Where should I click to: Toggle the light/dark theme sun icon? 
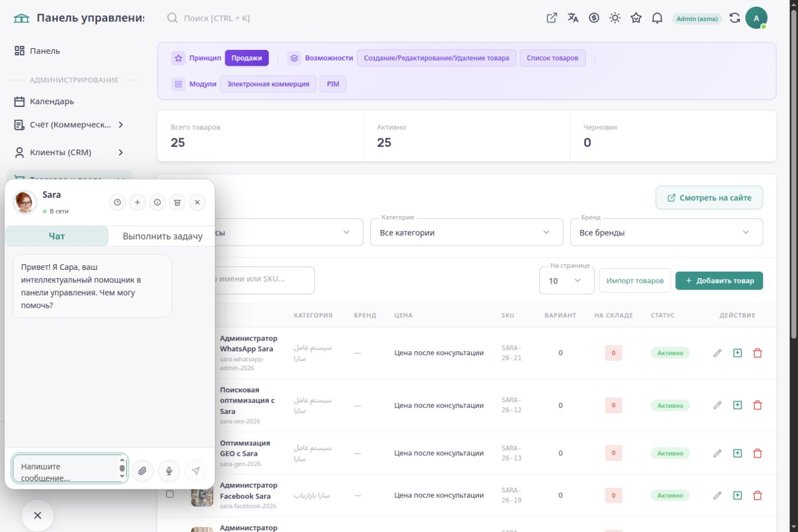coord(615,18)
